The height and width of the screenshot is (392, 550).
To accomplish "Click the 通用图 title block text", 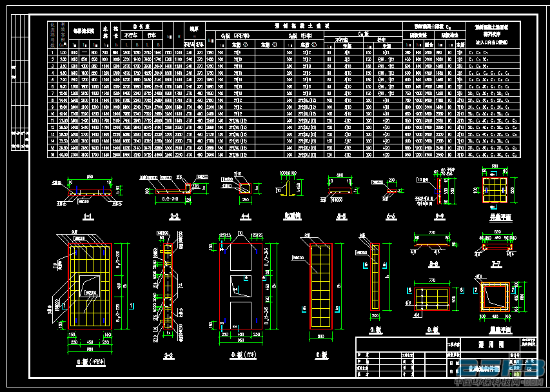I will pyautogui.click(x=491, y=345).
